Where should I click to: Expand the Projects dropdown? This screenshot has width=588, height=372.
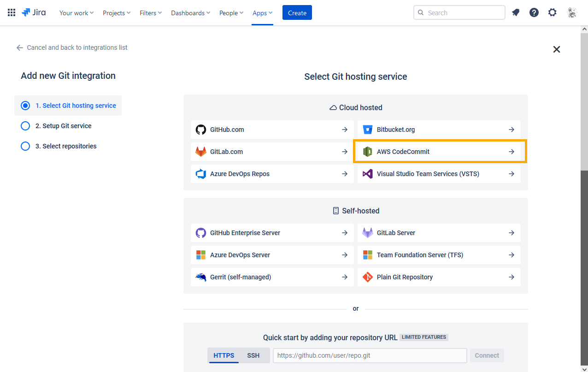117,13
